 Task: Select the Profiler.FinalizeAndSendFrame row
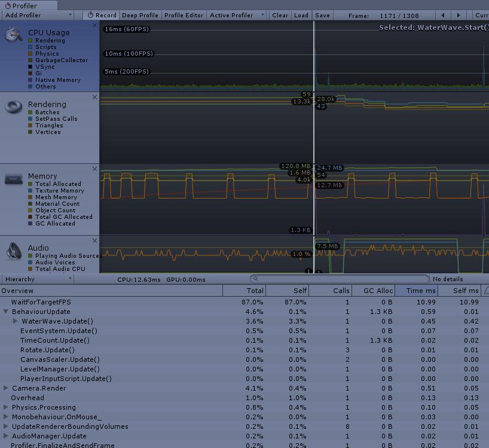click(244, 445)
